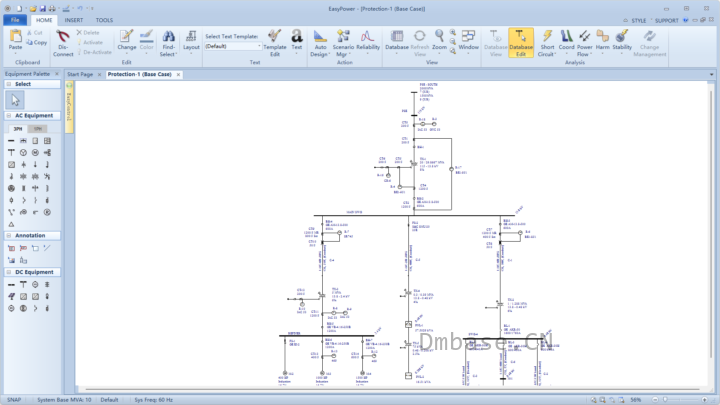The height and width of the screenshot is (405, 720).
Task: Click the Paste icon in Clipboard
Action: click(x=15, y=36)
